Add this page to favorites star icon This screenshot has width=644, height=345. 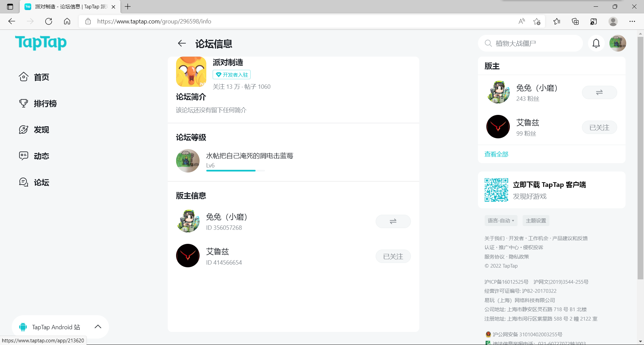[537, 21]
